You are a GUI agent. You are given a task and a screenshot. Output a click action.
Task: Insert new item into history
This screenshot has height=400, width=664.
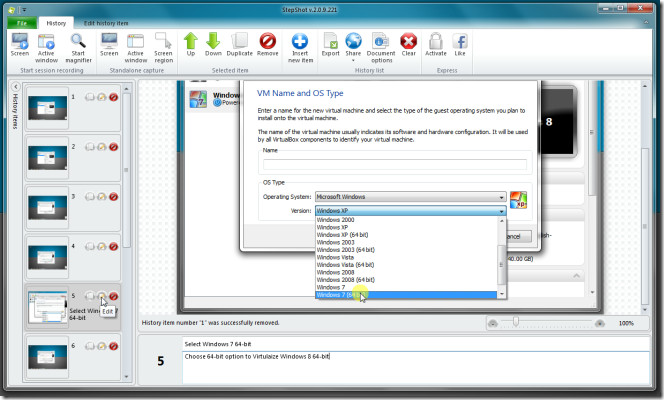(300, 48)
